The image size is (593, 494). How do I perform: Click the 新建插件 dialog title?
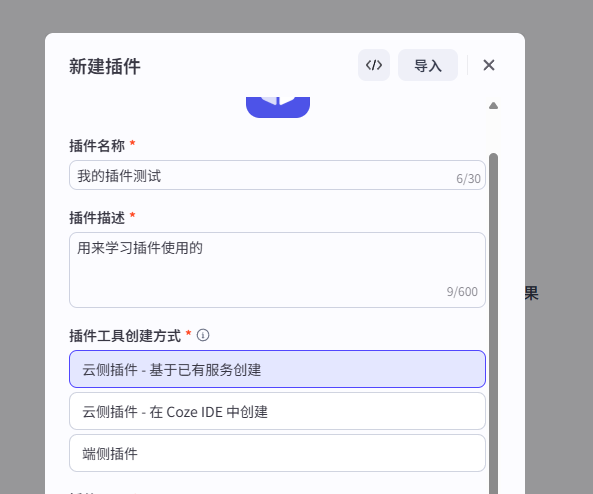(105, 66)
